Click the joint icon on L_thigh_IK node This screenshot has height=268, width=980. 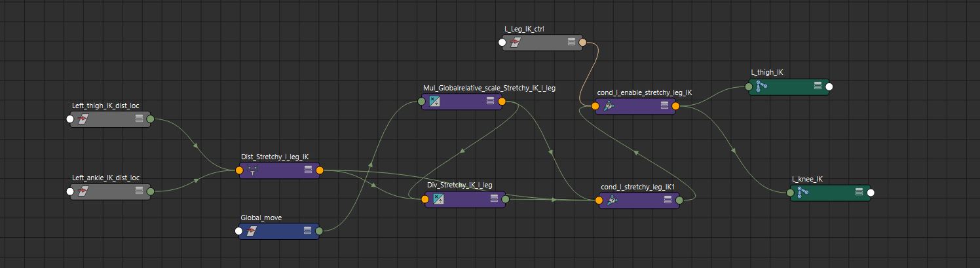point(762,86)
